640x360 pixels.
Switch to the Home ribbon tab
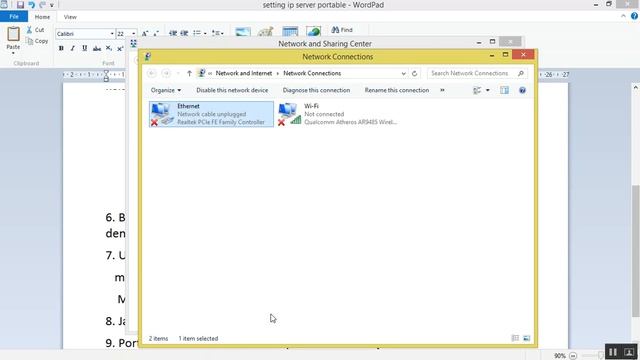pyautogui.click(x=42, y=17)
